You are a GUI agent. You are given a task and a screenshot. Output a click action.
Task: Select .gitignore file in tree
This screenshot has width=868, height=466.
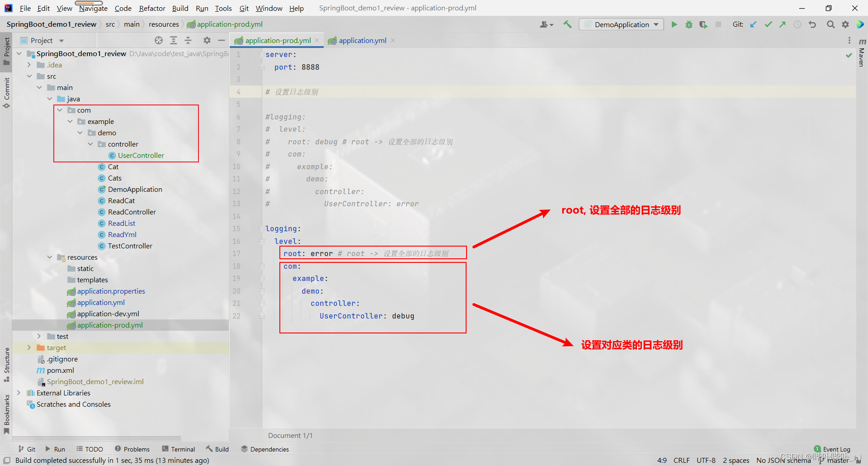[x=62, y=359]
